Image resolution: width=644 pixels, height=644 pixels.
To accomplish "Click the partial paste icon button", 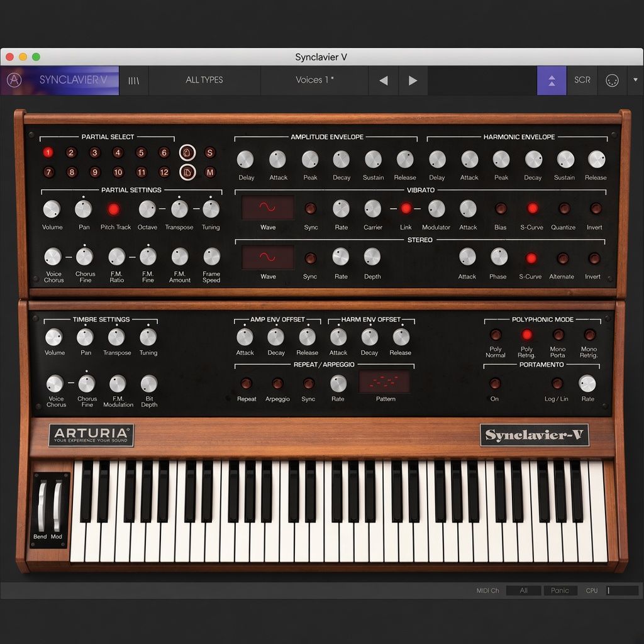I will [187, 172].
